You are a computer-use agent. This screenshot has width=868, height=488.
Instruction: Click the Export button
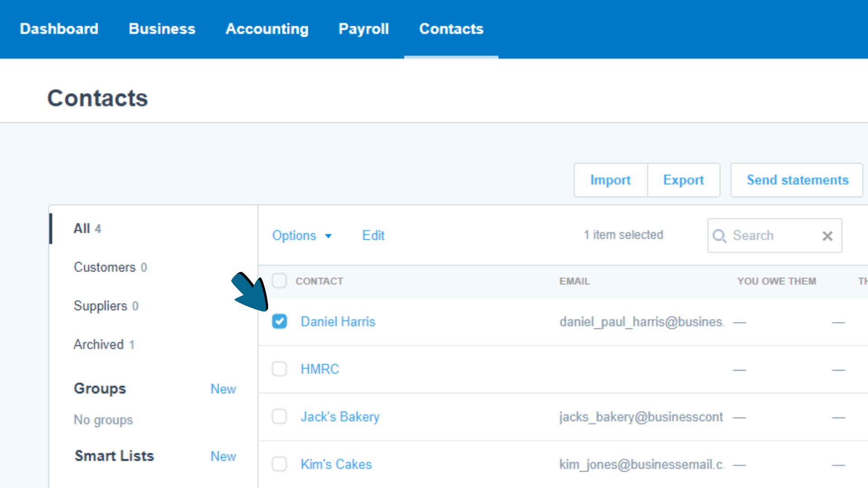pyautogui.click(x=684, y=180)
